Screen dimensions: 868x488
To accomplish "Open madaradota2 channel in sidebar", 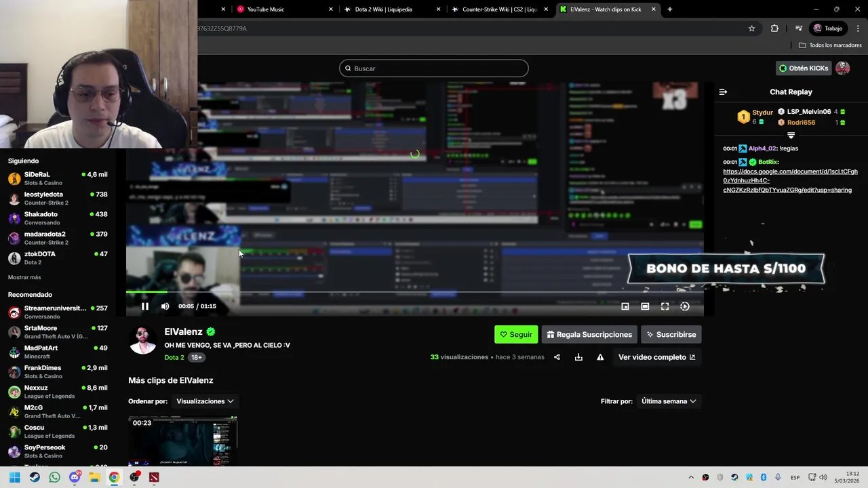I will [58, 238].
